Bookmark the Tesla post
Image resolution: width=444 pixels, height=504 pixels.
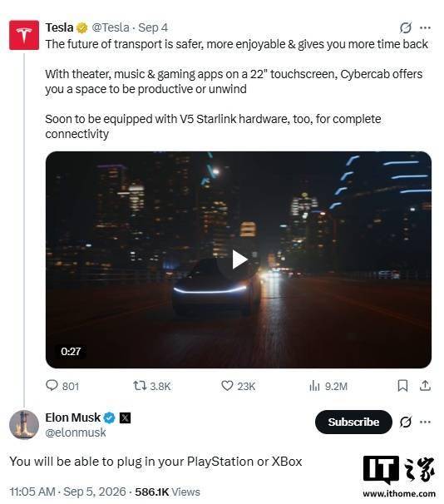(x=402, y=386)
